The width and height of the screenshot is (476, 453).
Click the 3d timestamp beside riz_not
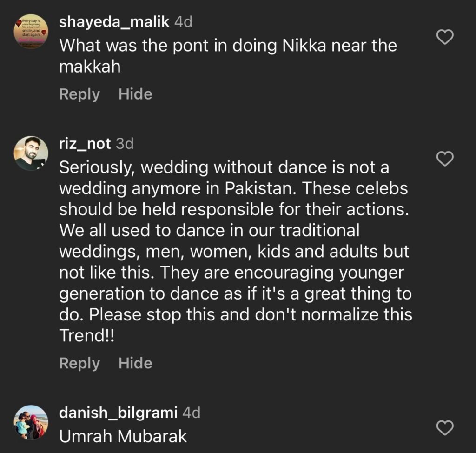[x=125, y=144]
